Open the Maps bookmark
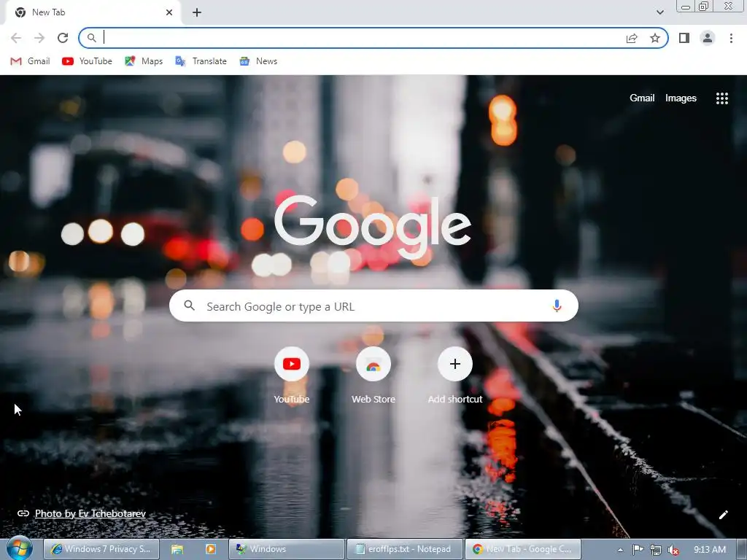 (144, 61)
